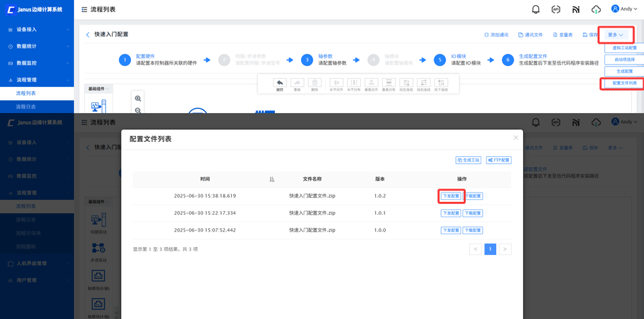Click the 向左连线 connector icon
The height and width of the screenshot is (319, 644).
pyautogui.click(x=406, y=83)
